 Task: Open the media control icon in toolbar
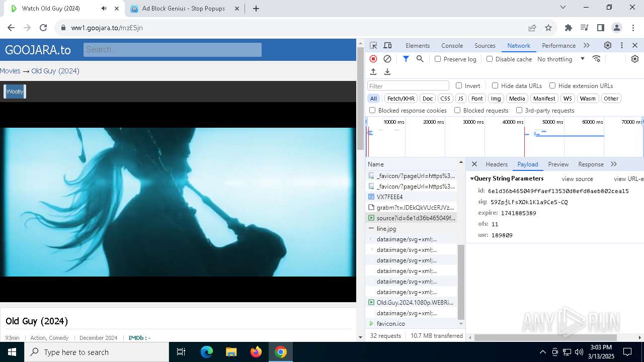(x=584, y=28)
